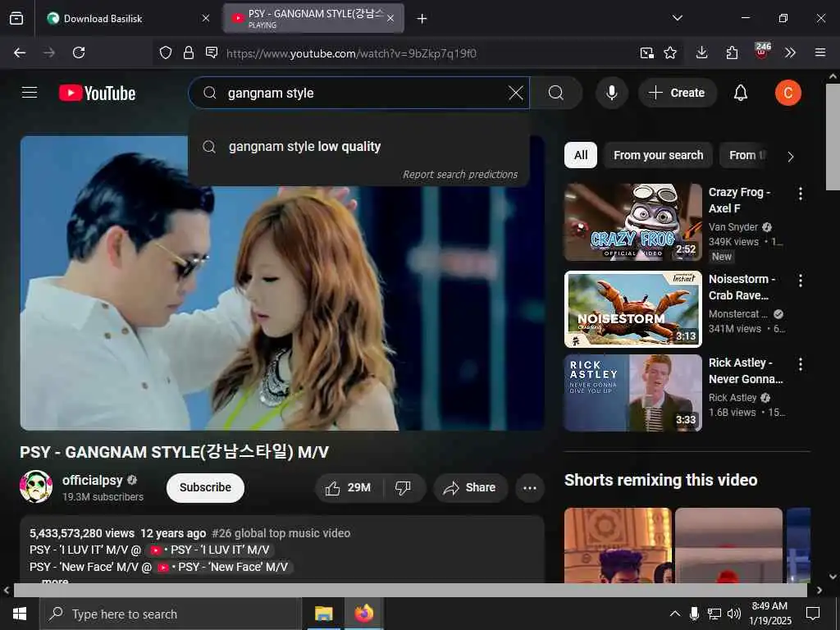Reload the current page

tap(79, 52)
